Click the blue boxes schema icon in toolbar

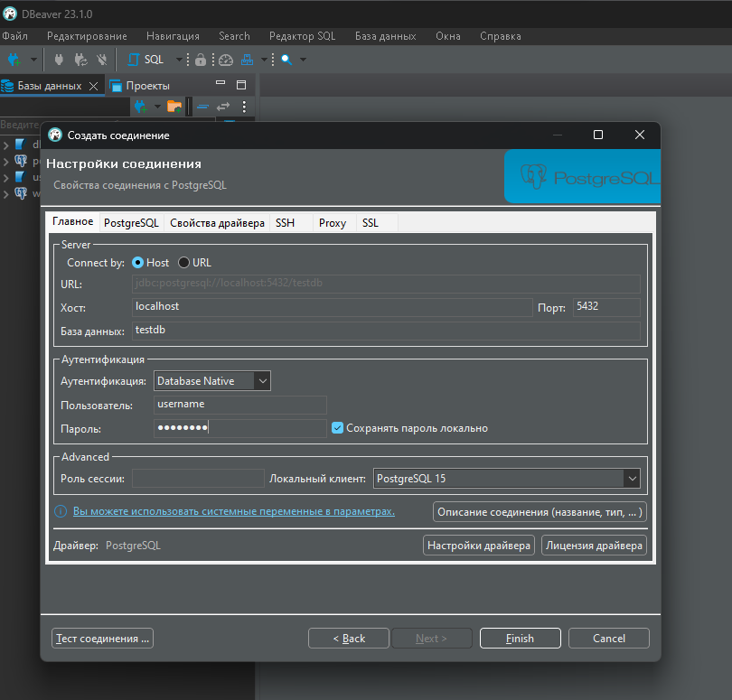pos(247,60)
